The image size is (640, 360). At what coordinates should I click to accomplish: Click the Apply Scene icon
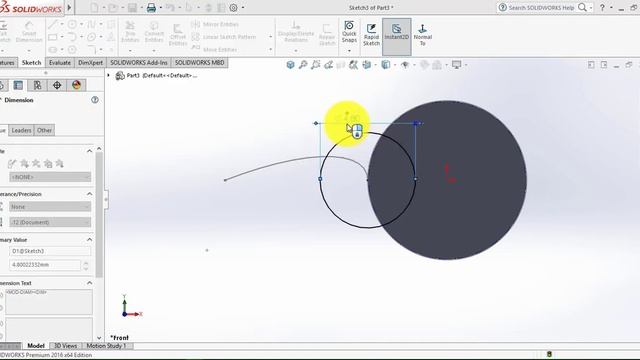tap(437, 65)
